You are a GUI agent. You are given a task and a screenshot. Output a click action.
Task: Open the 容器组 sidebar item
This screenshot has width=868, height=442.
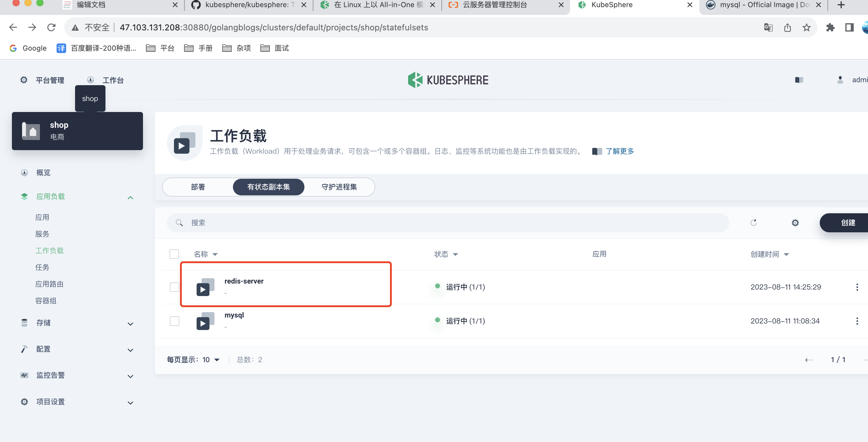46,301
